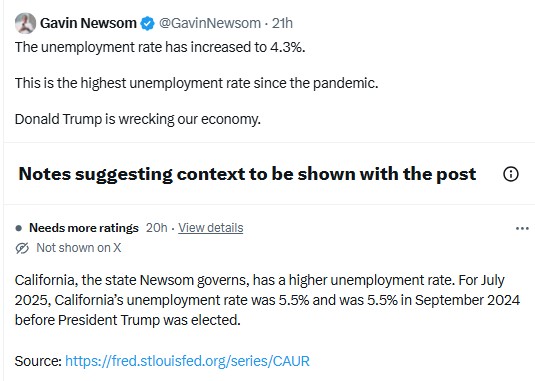Click the Notes suggesting context heading
The height and width of the screenshot is (381, 535).
(x=247, y=174)
